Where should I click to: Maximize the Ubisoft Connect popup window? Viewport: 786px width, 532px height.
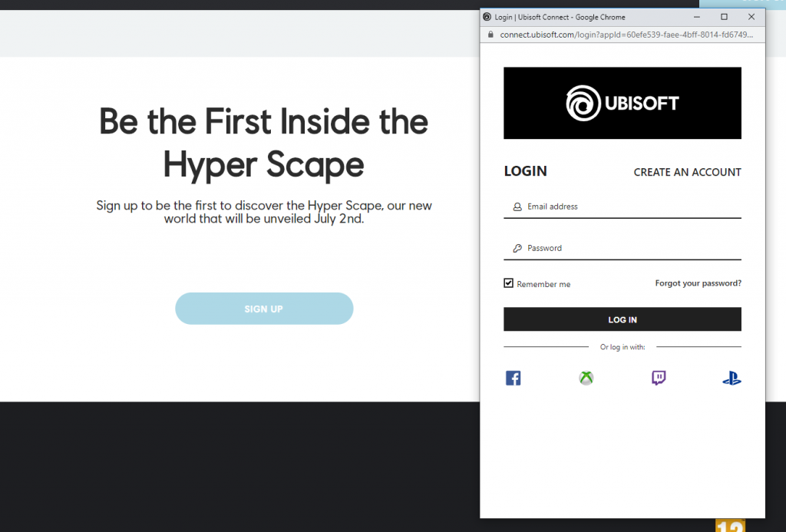pos(724,17)
